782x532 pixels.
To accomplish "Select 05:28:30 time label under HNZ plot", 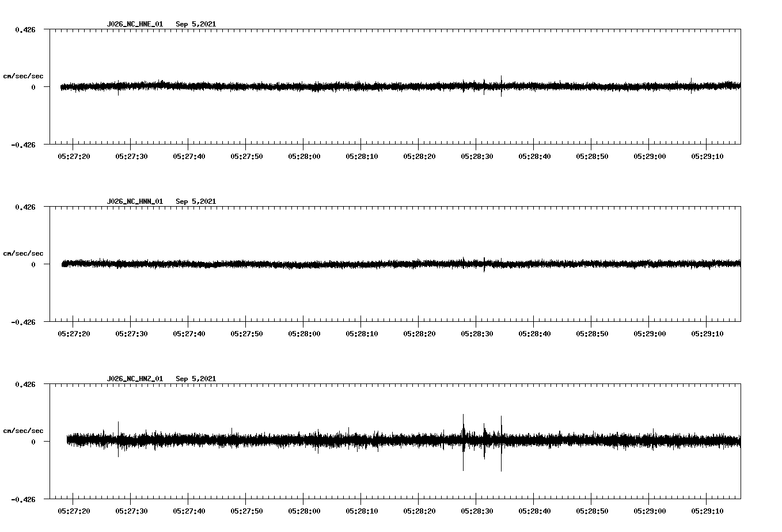I will pyautogui.click(x=477, y=511).
